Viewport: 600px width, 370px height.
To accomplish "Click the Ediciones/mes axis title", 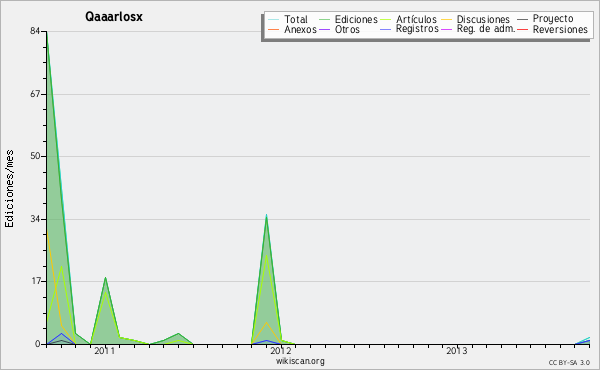I will pos(9,189).
